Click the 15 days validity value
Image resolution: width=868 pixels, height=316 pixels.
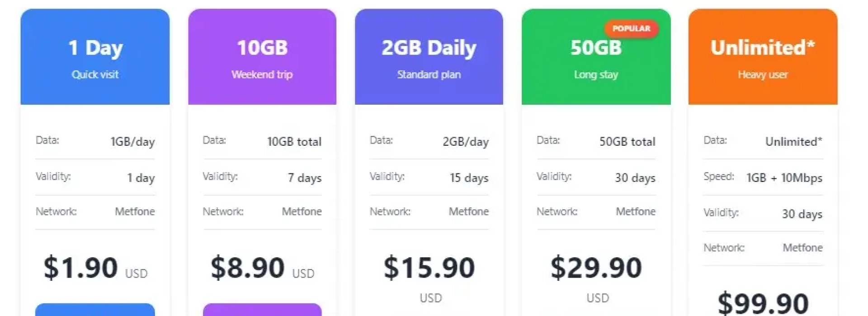[x=469, y=178]
